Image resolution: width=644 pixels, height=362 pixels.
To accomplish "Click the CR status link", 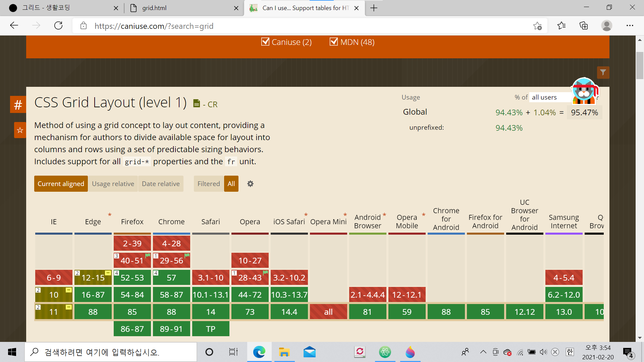I will [213, 104].
